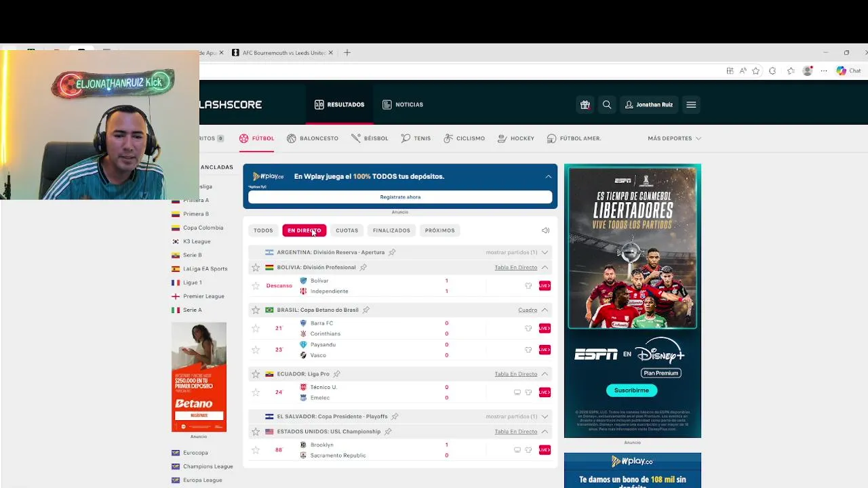868x488 pixels.
Task: Select the Cuotas filter tab
Action: point(347,230)
